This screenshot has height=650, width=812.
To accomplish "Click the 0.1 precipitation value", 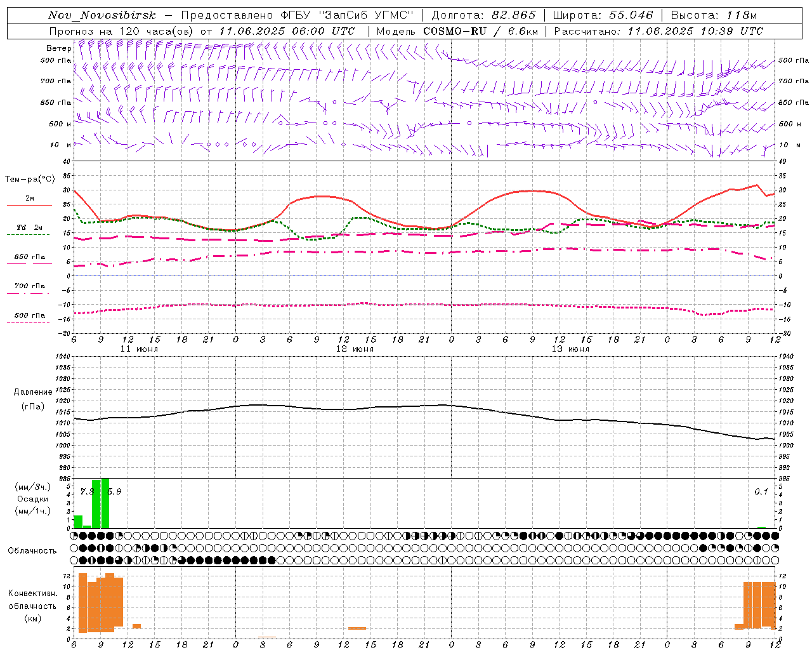I will [761, 492].
